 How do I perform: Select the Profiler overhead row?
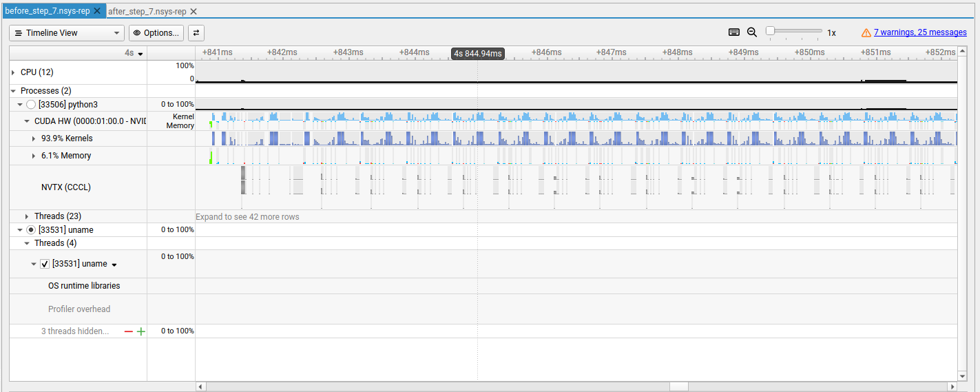78,309
